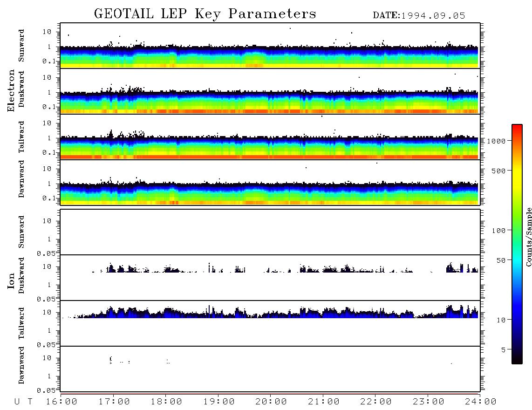Click the 20:00 time tick label

(271, 402)
